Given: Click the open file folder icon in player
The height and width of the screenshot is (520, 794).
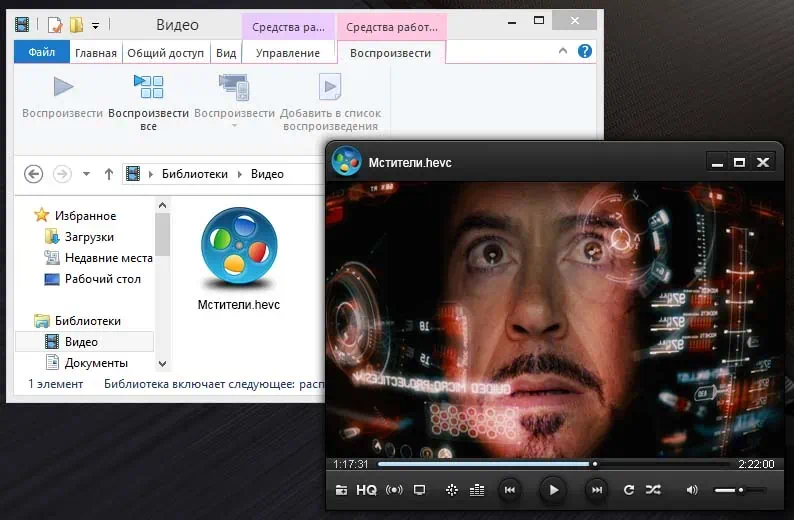Looking at the screenshot, I should 342,490.
